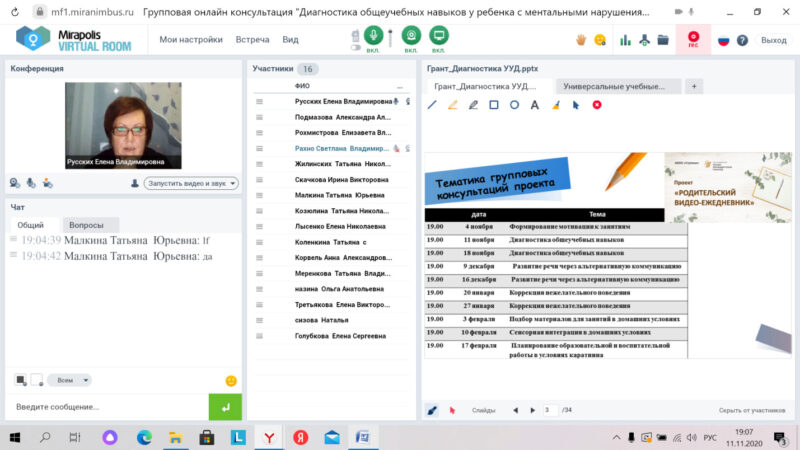Open Windows Start menu
Viewport: 800px width, 450px height.
click(x=15, y=437)
